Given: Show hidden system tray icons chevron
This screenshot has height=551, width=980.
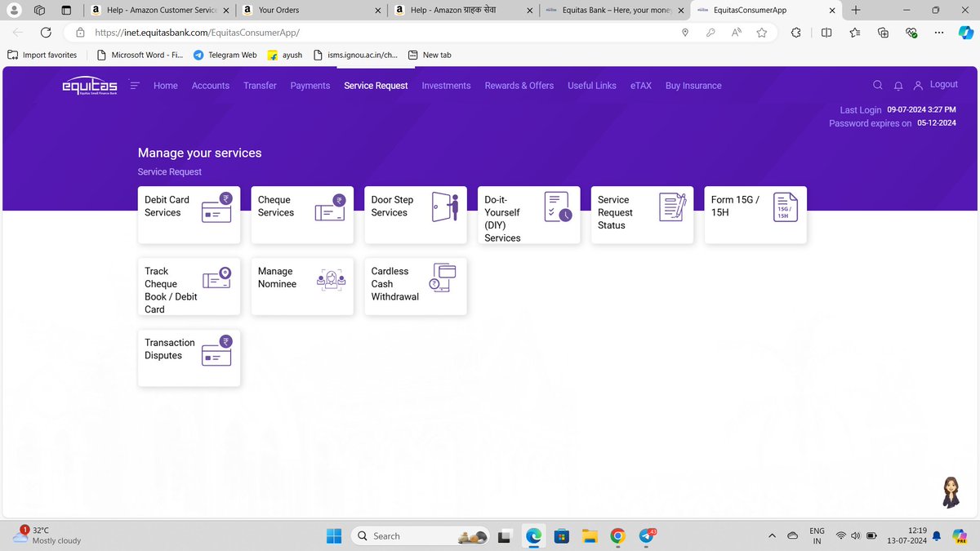Looking at the screenshot, I should [x=772, y=536].
